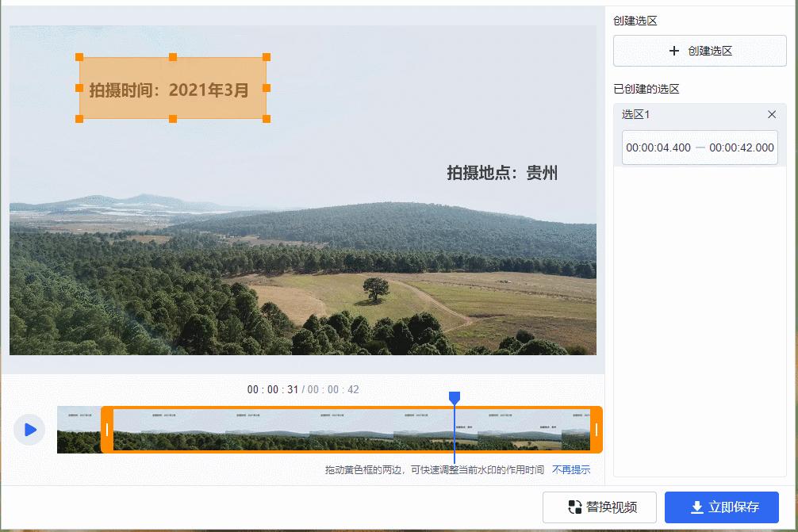The image size is (798, 532).
Task: Click the right edge handle of the orange timeline selection
Action: (597, 430)
